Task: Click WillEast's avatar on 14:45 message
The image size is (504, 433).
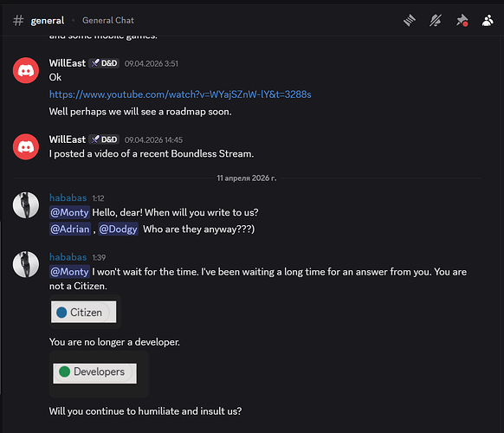Action: (x=26, y=146)
